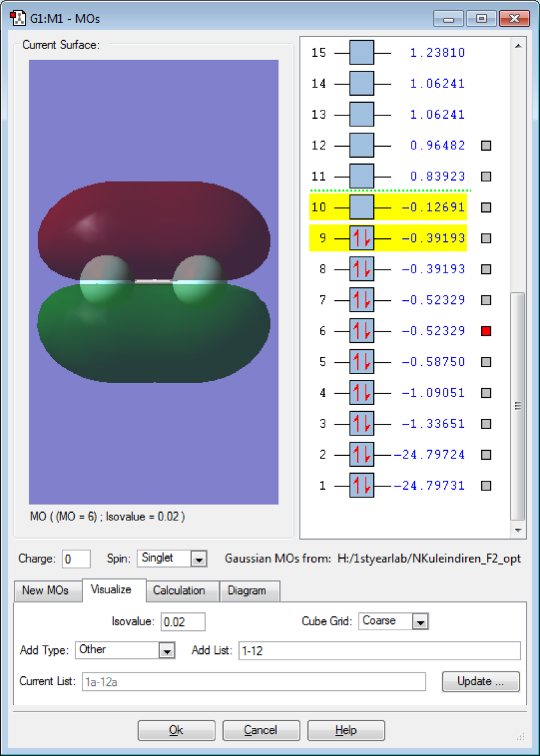Click the scroll up arrow of orbital list
Screen dimensions: 540x756
coord(518,46)
